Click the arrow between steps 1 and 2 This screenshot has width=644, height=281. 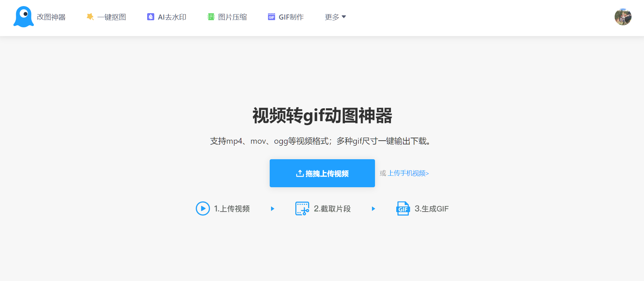(x=273, y=209)
